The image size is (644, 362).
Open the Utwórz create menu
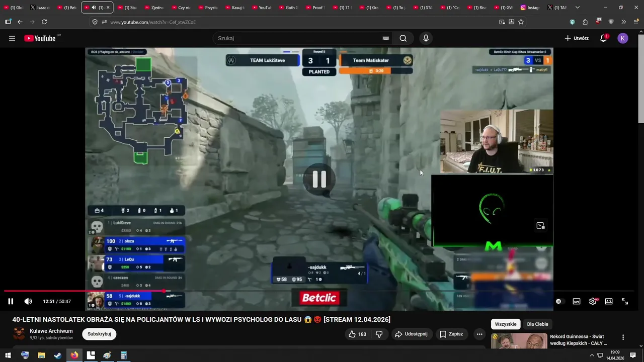coord(576,38)
